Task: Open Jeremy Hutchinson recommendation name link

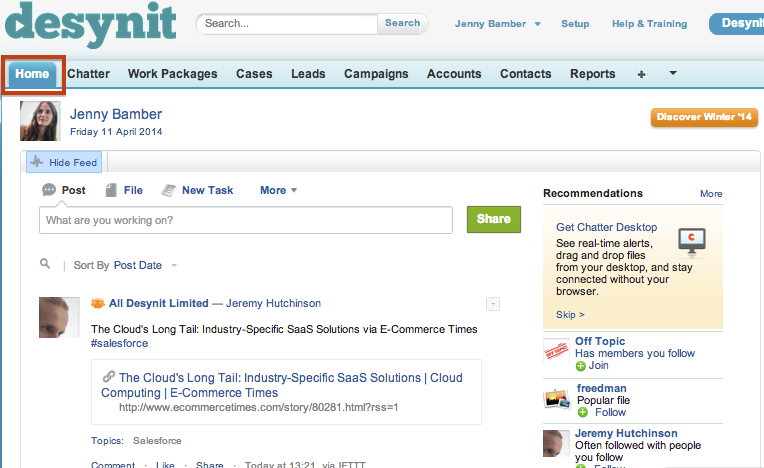Action: [626, 433]
